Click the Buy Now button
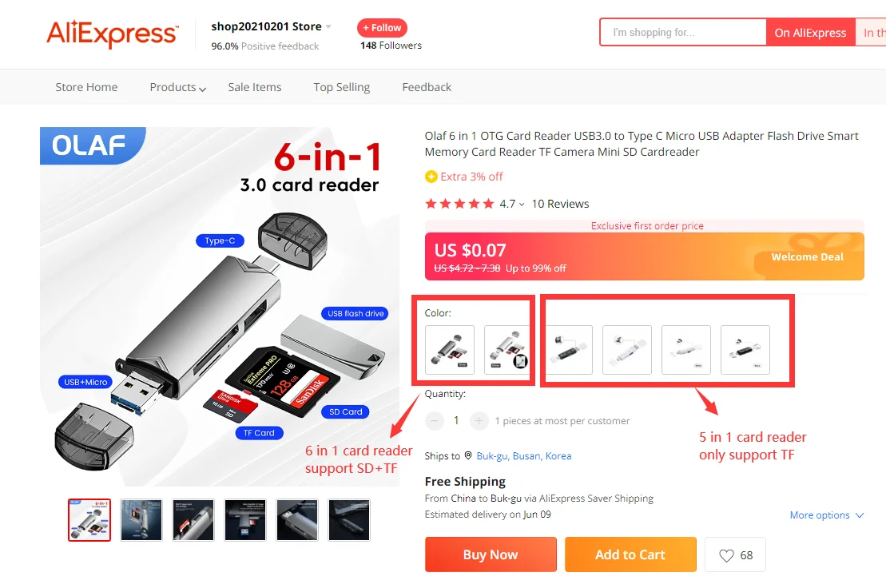Viewport: 886px width, 588px height. pos(491,554)
